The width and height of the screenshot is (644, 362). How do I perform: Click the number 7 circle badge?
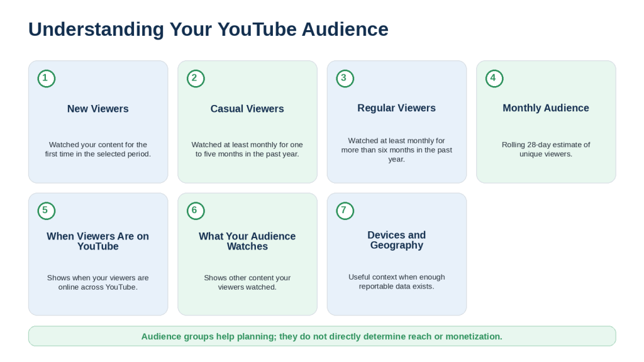345,211
